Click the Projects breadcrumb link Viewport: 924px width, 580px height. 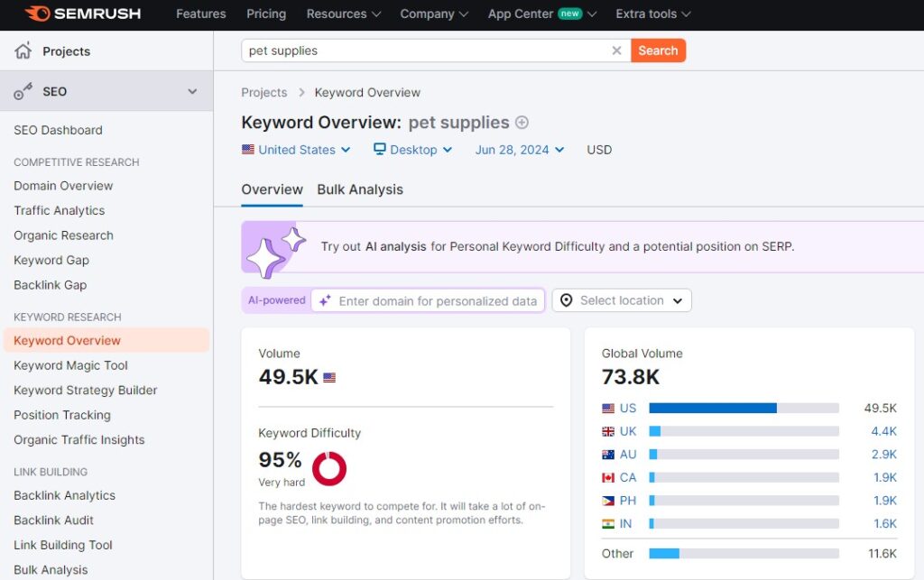[x=264, y=92]
